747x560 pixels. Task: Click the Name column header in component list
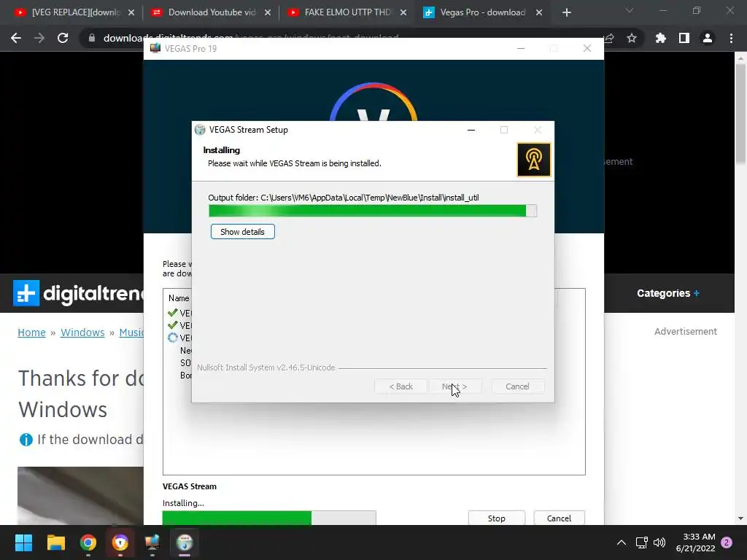pyautogui.click(x=179, y=298)
